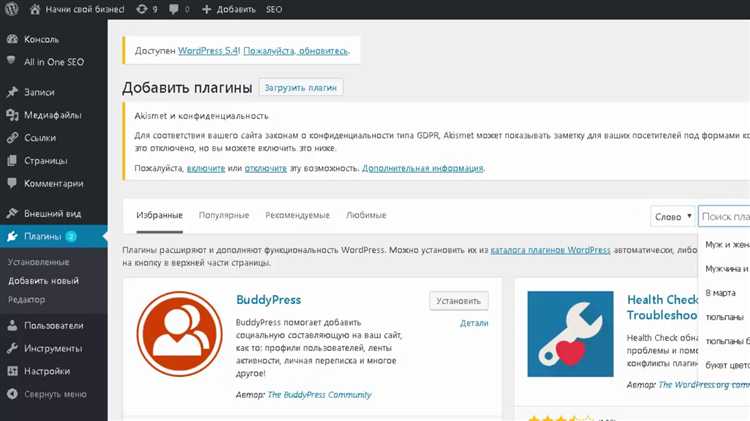750x421 pixels.
Task: Click the Плагины update count badge
Action: [x=71, y=236]
